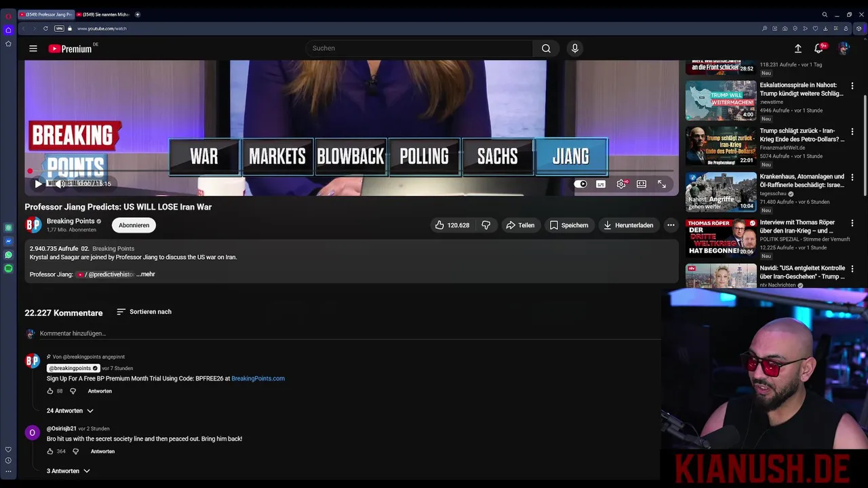Open options for Navidi USA entgleitet video
This screenshot has height=488, width=868.
point(852,268)
